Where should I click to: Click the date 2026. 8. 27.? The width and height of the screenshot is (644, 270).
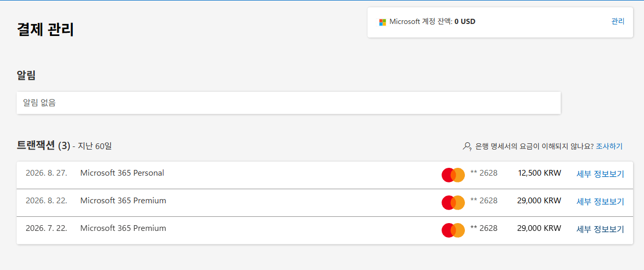tap(46, 173)
